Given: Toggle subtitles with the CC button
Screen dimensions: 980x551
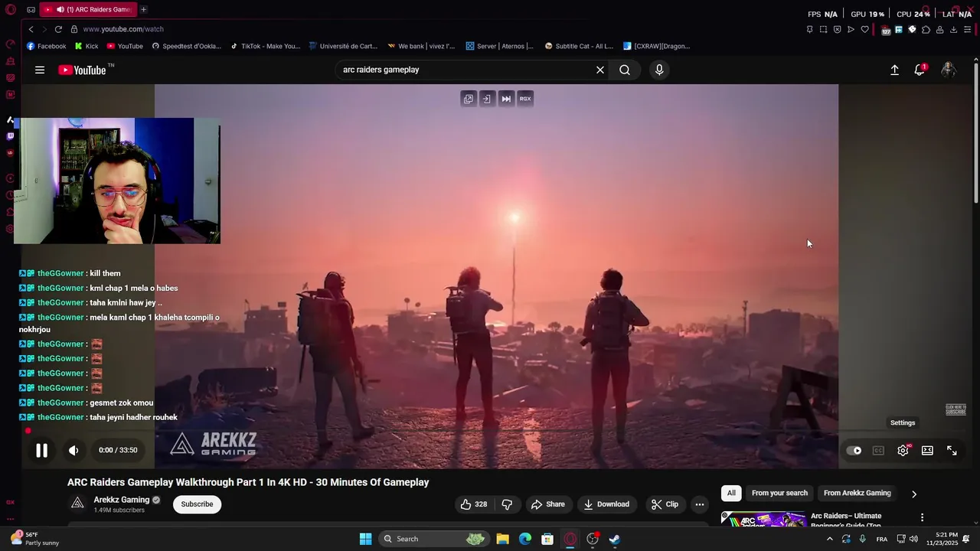Looking at the screenshot, I should coord(878,451).
